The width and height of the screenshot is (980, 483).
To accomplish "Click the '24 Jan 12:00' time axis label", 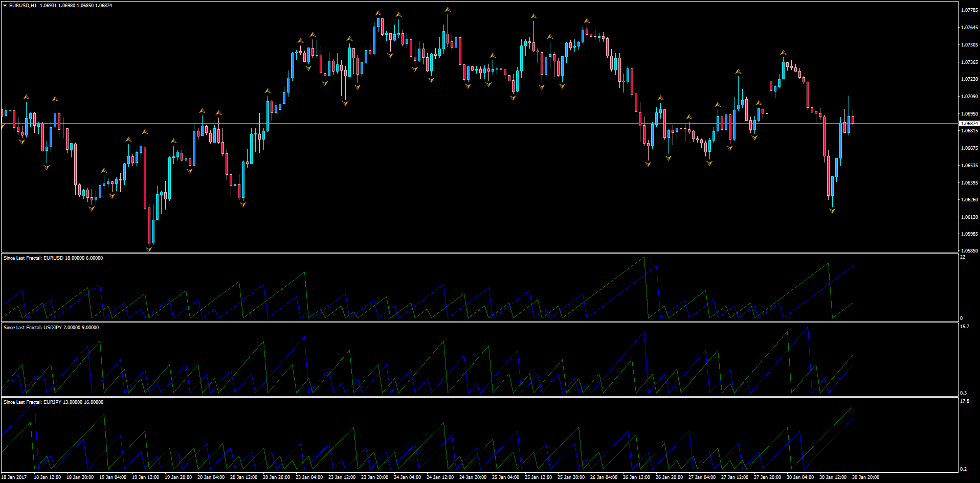I will click(440, 477).
